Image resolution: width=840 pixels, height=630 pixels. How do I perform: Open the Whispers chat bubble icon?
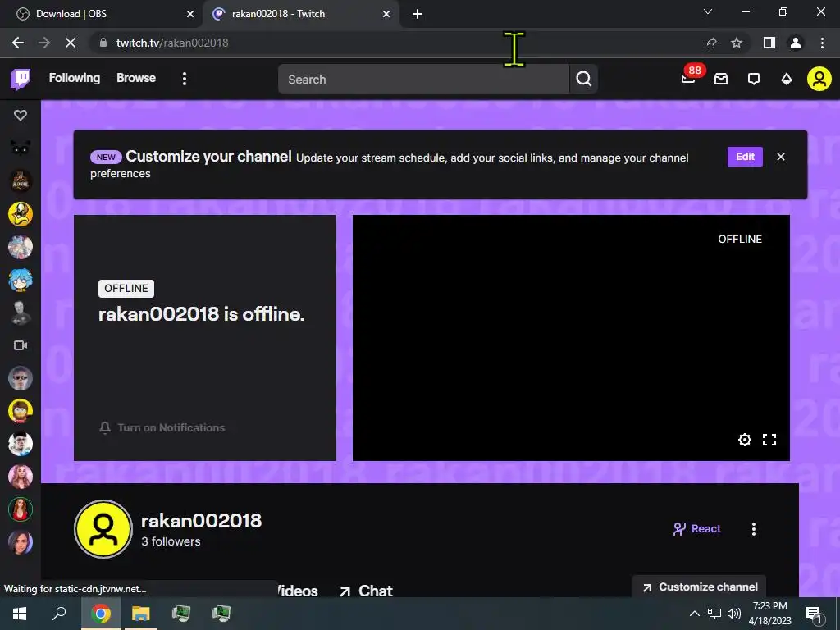754,80
